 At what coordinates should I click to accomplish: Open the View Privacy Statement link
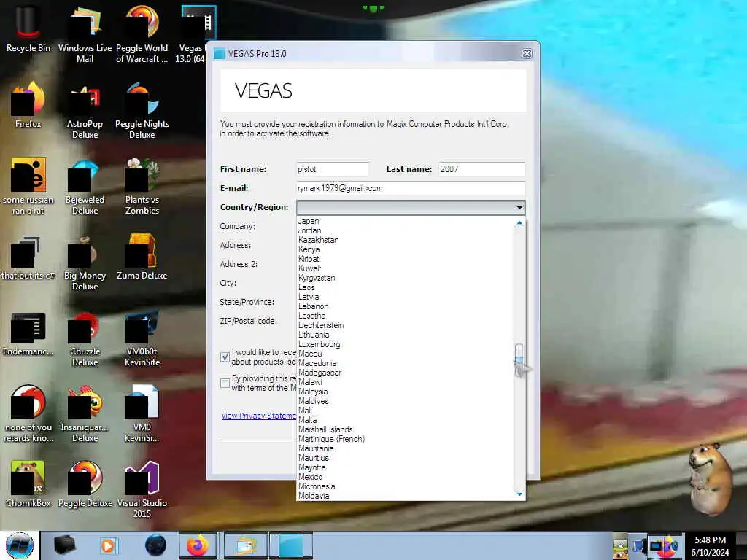click(259, 416)
